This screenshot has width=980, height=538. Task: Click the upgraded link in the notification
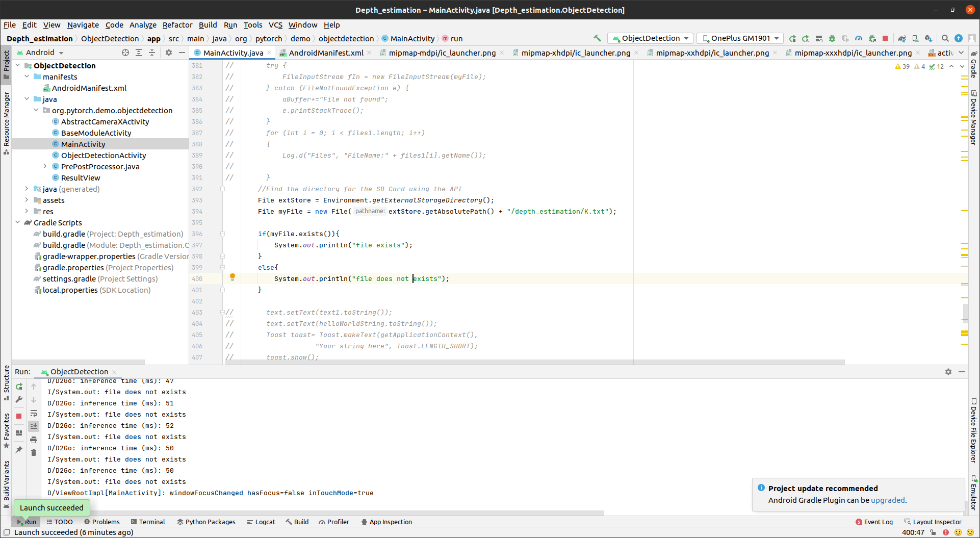point(887,500)
